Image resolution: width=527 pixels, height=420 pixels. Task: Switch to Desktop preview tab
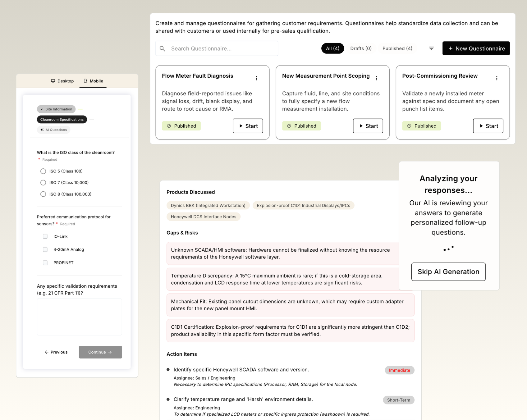tap(62, 81)
